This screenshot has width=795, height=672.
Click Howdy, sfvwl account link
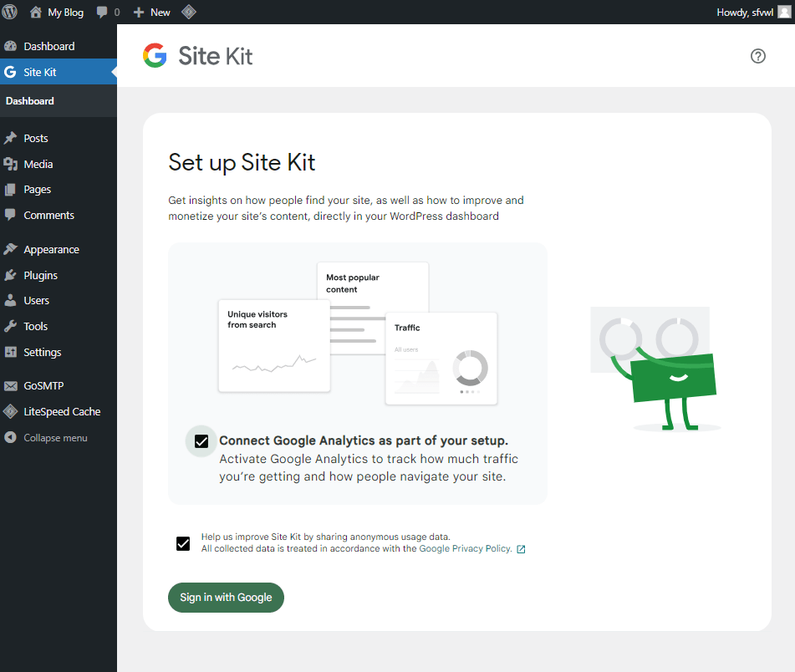[x=745, y=13]
